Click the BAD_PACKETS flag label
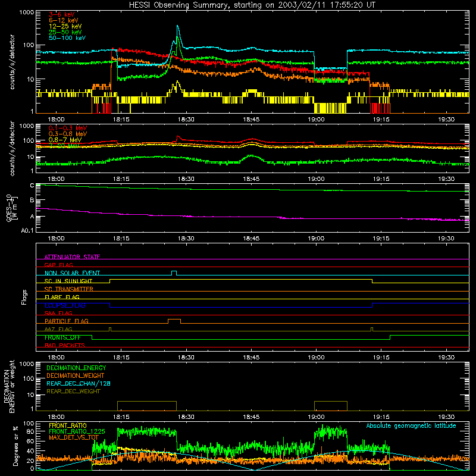476x476 pixels. coord(65,345)
